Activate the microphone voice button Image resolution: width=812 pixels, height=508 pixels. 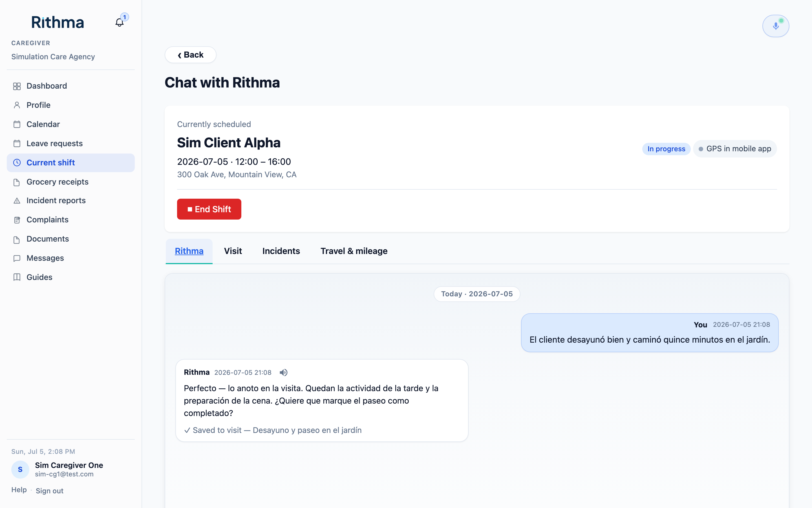[775, 26]
